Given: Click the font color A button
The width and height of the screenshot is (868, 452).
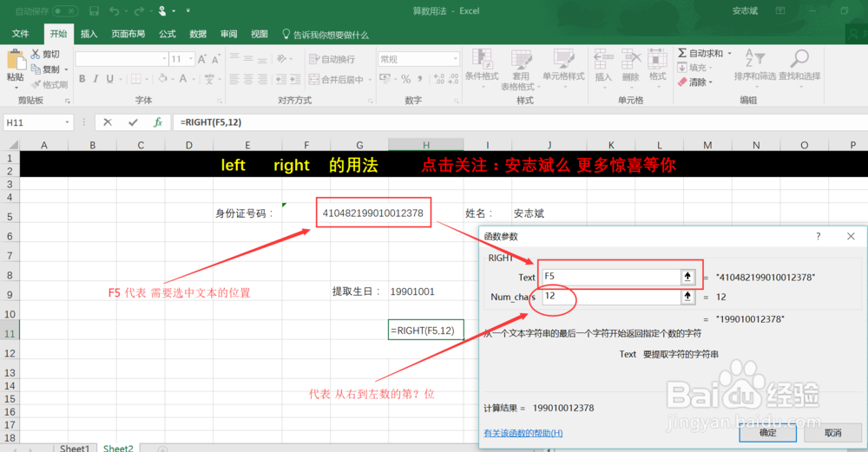Looking at the screenshot, I should [x=182, y=79].
